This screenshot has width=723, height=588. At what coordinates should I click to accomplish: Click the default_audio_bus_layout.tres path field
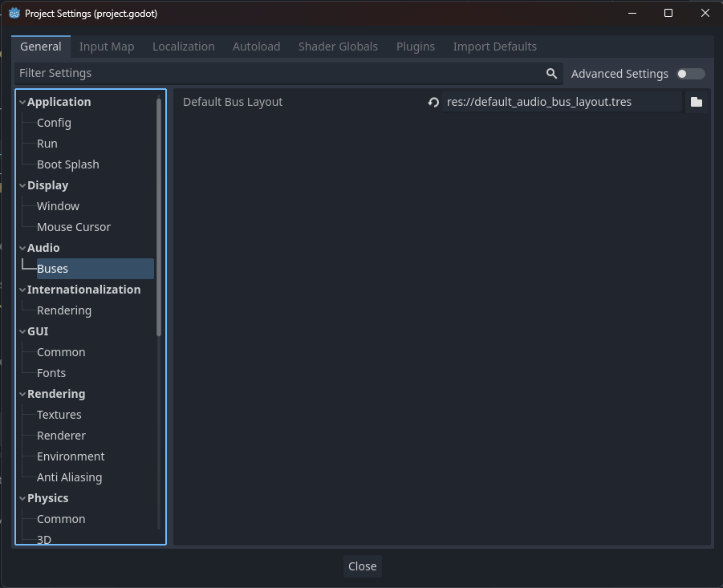[562, 102]
